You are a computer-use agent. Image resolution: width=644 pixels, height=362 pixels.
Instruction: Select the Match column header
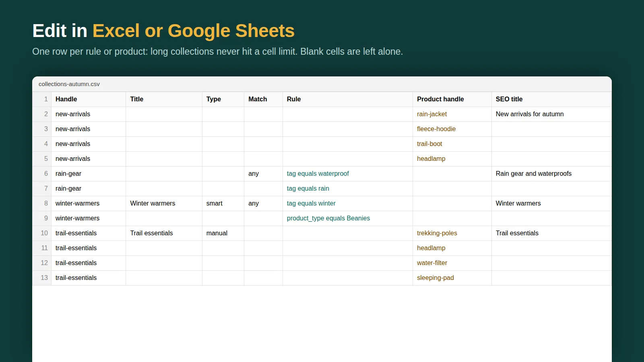pos(263,99)
